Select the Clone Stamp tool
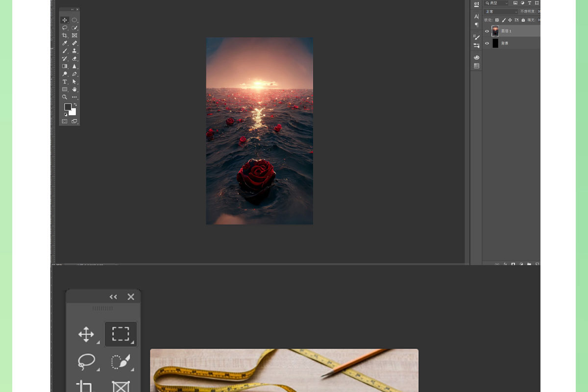The height and width of the screenshot is (392, 588). (74, 50)
